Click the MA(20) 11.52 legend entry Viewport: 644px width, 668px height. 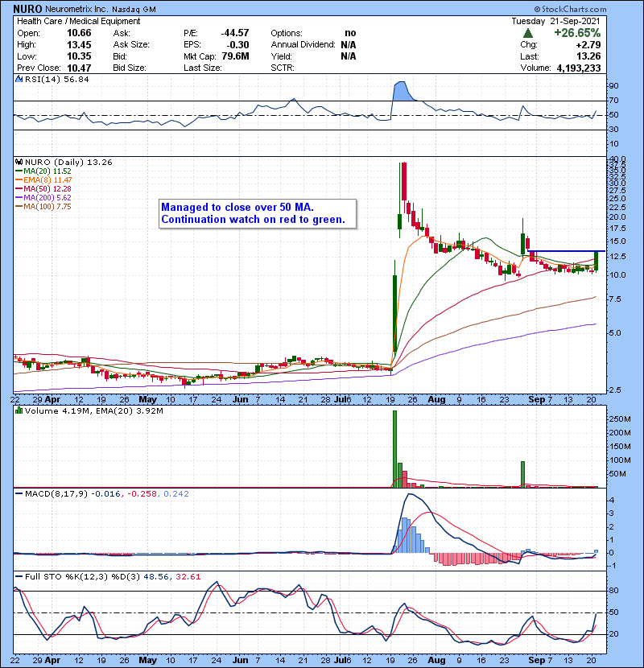(x=43, y=171)
